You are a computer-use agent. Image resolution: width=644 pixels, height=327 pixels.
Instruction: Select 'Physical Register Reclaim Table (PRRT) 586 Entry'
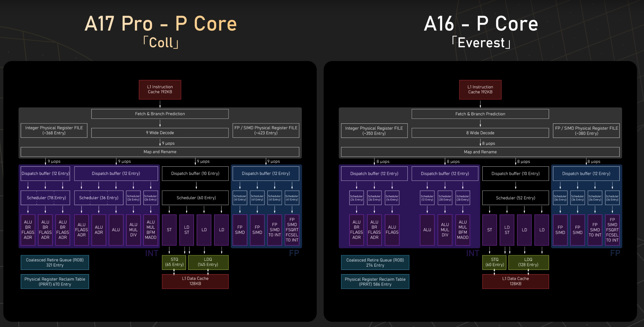pos(375,282)
